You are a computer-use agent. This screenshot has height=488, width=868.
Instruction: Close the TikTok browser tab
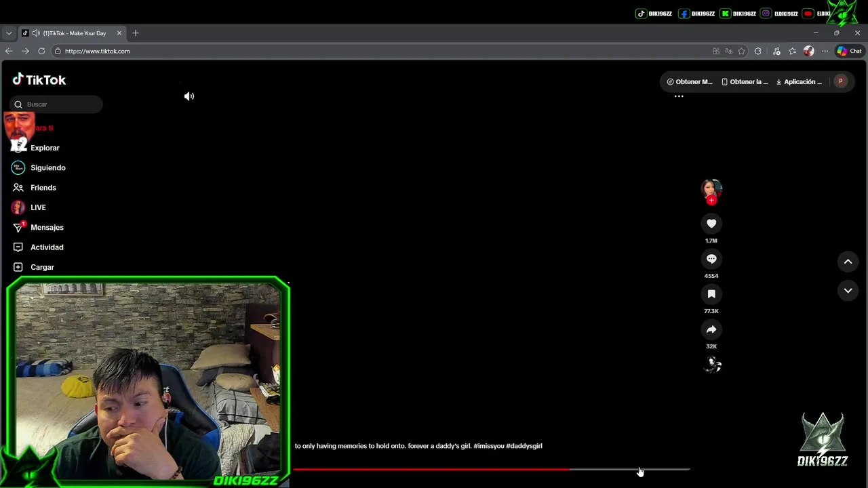(x=119, y=33)
